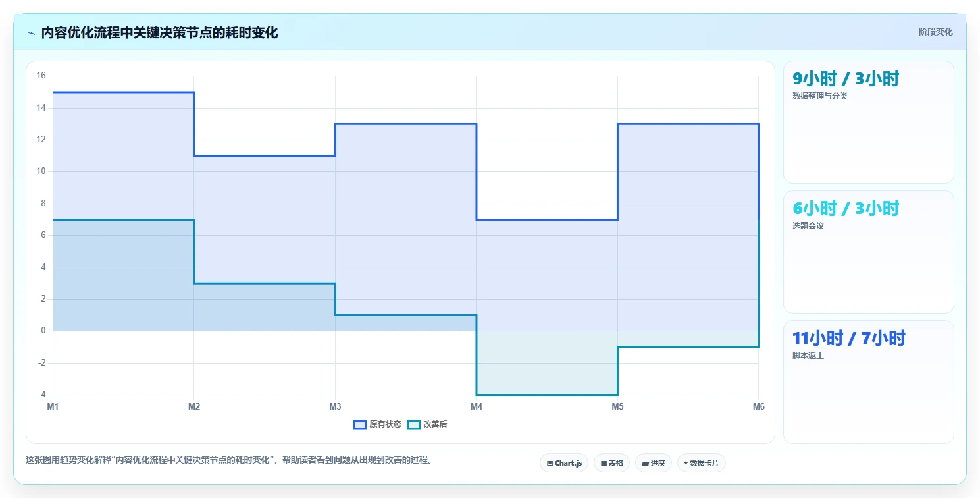Click the M4 axis label

(x=477, y=407)
